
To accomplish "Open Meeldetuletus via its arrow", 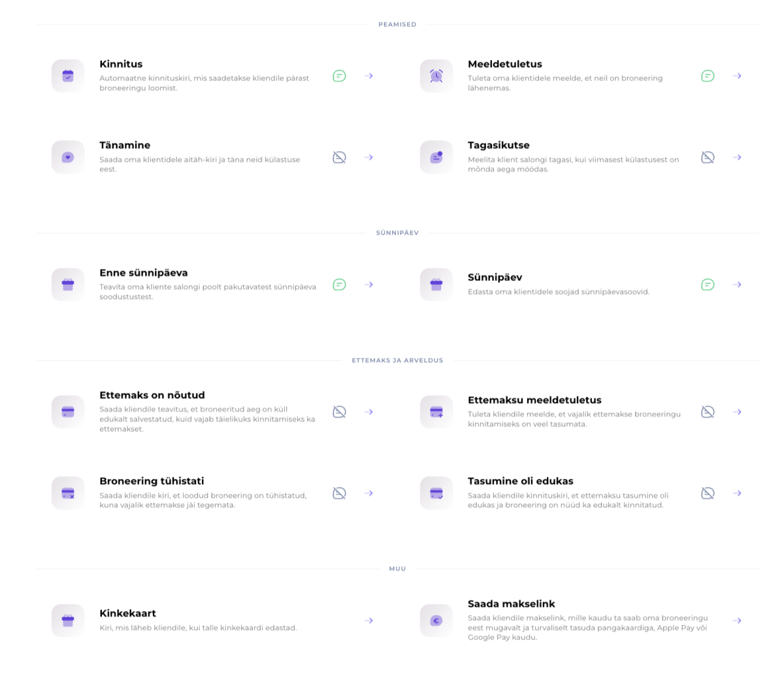I will coord(737,76).
